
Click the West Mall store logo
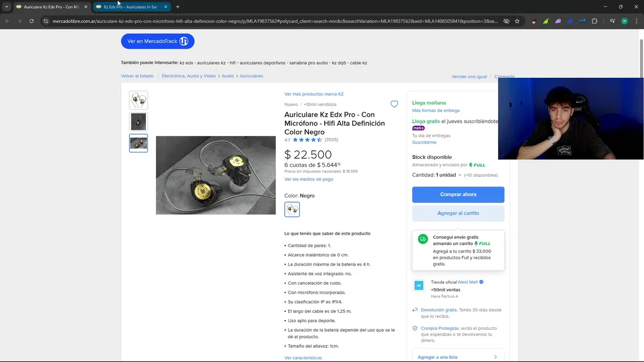419,286
